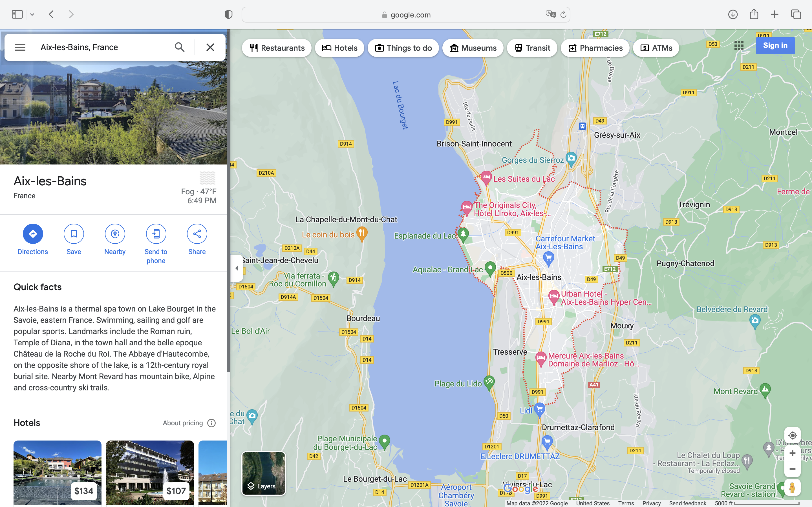Click the Directions icon button
This screenshot has width=812, height=507.
(32, 234)
